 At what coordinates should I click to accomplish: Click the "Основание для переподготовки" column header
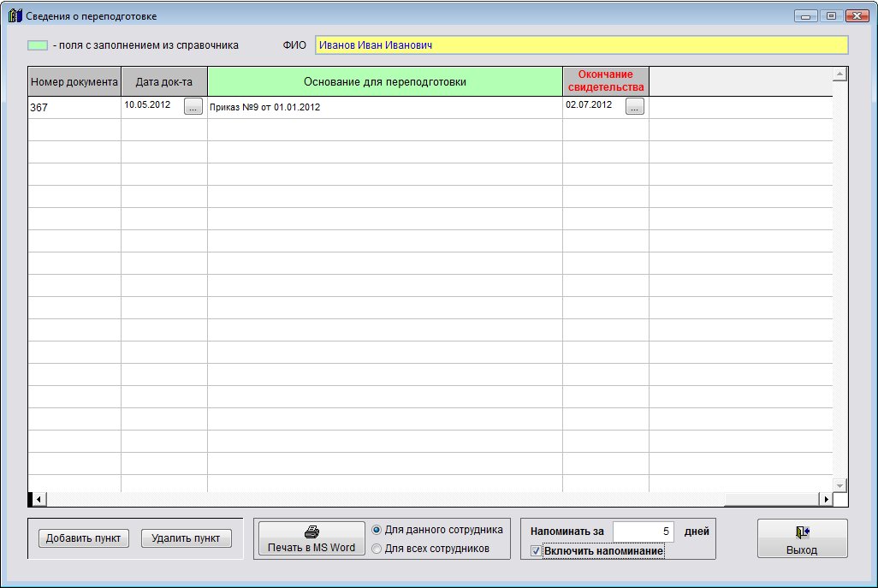(385, 82)
